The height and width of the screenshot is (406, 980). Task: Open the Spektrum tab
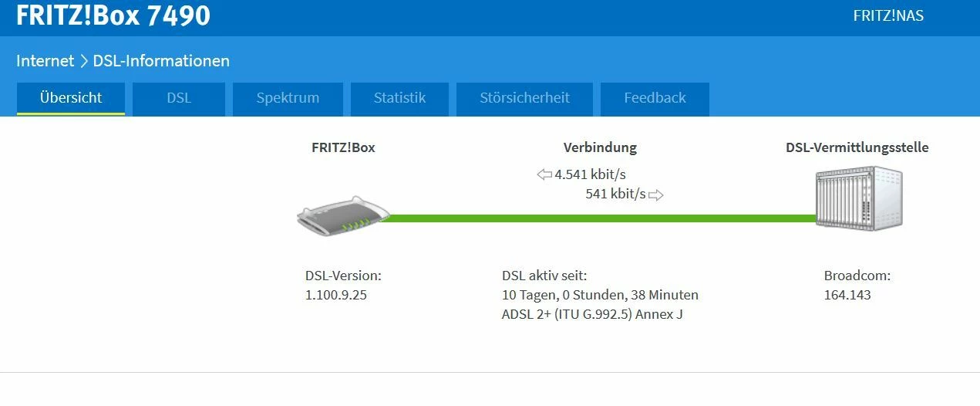coord(288,98)
